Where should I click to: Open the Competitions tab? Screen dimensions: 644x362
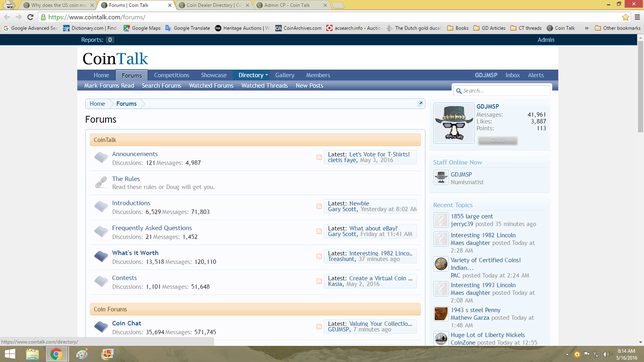[171, 75]
